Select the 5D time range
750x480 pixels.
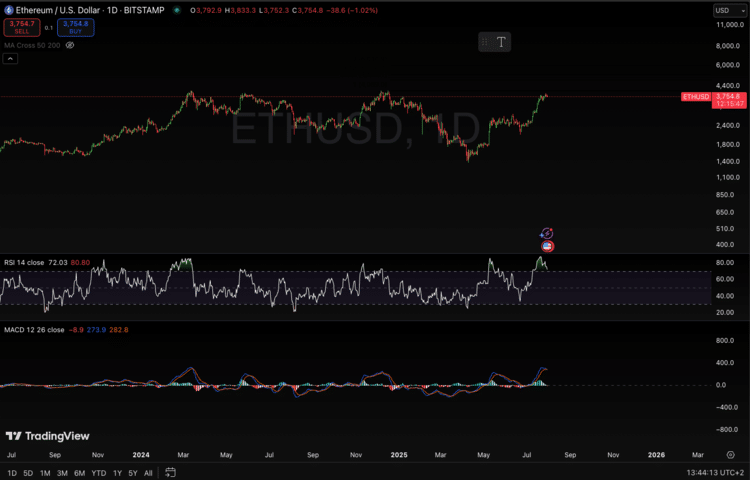(x=28, y=473)
